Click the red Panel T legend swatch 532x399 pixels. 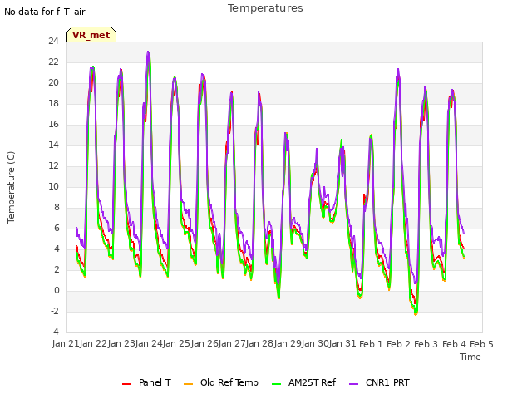pyautogui.click(x=126, y=384)
